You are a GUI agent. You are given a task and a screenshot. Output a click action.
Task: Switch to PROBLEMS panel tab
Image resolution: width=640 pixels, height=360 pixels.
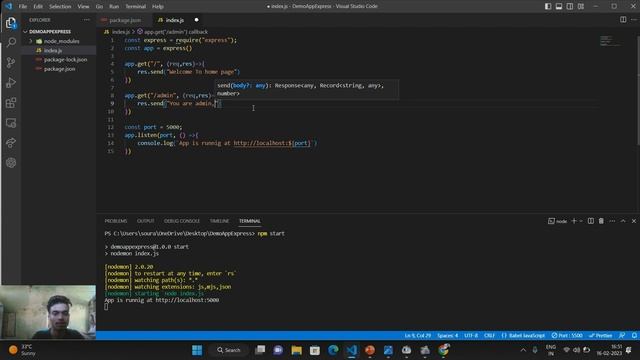click(116, 221)
